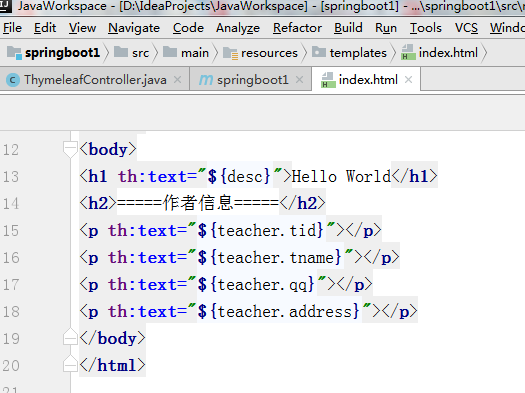Open the Navigate menu
The image size is (525, 393).
pos(134,28)
